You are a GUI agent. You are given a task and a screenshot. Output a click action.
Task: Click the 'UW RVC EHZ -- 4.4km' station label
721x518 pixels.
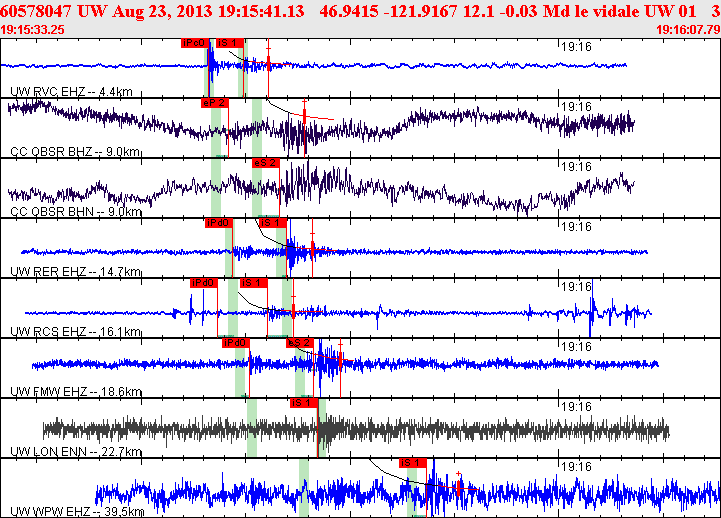pos(71,92)
